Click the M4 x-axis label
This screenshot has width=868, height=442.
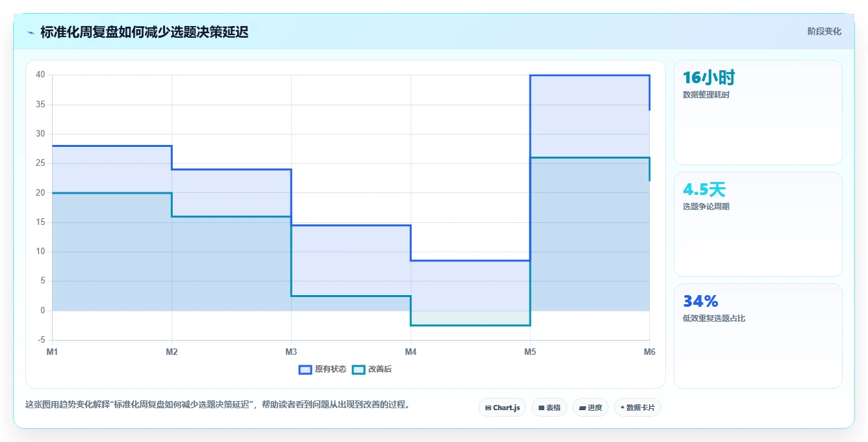(411, 352)
